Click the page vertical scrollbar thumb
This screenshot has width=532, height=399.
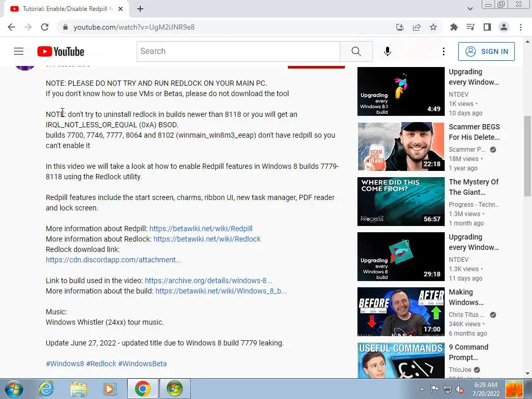tap(527, 156)
